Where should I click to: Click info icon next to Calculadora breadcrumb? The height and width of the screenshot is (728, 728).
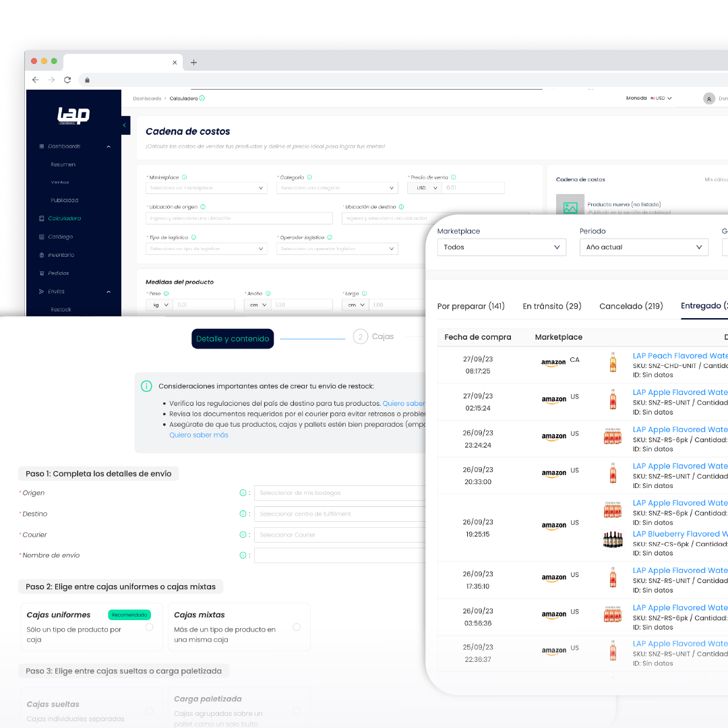tap(202, 98)
